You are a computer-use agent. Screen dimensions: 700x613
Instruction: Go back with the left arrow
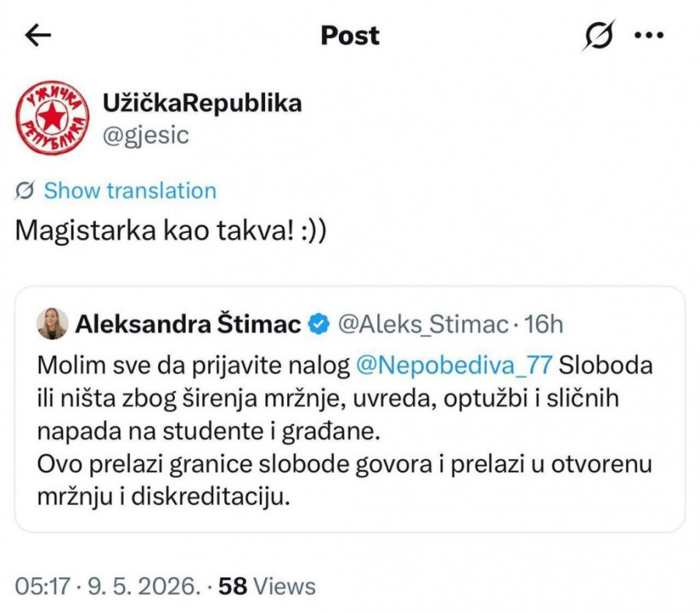[x=37, y=35]
